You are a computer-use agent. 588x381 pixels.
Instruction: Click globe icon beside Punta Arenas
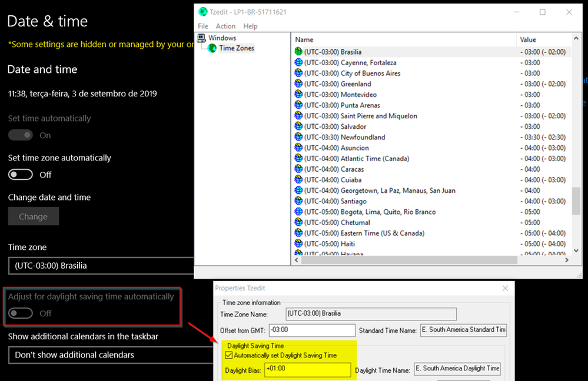click(x=298, y=105)
